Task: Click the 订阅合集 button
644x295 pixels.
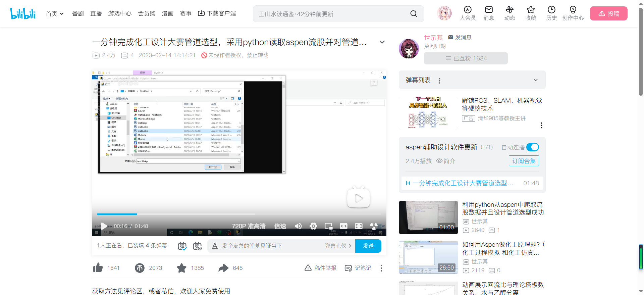Action: tap(524, 161)
